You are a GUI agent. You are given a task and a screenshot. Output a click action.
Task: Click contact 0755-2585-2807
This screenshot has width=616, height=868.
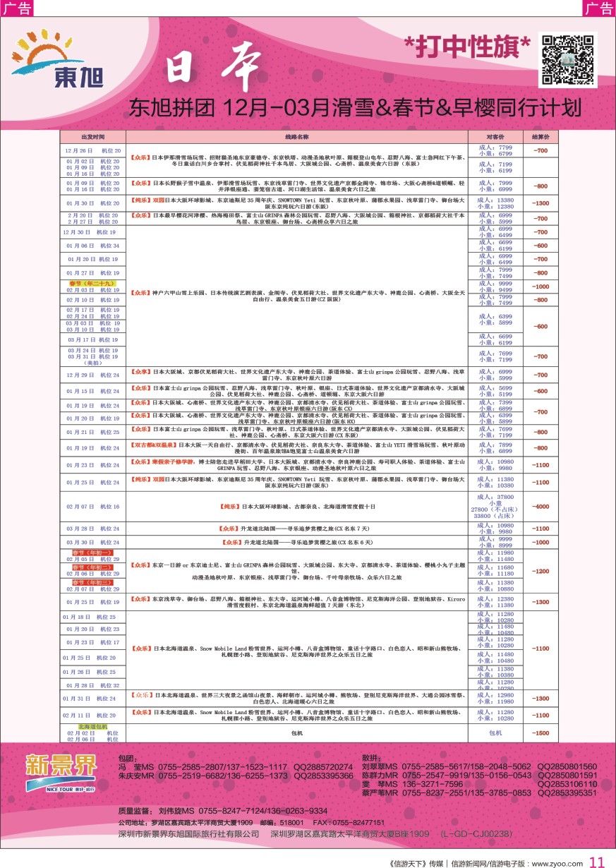tap(190, 766)
